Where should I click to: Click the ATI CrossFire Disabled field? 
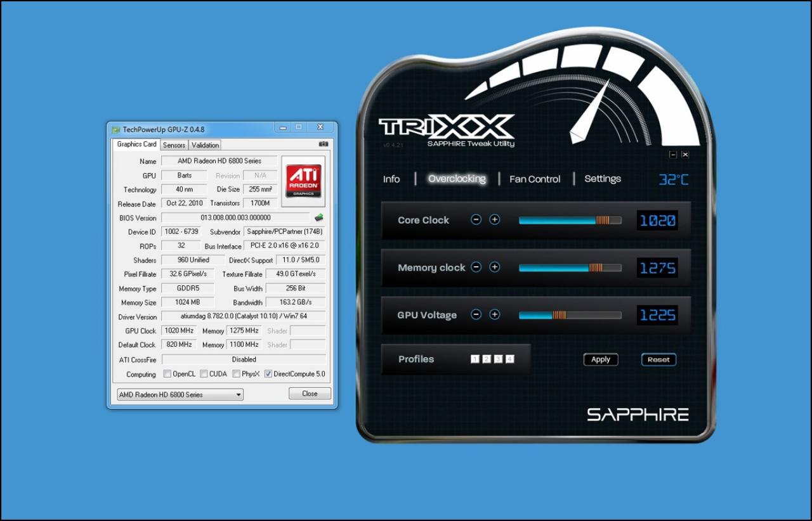tap(244, 359)
